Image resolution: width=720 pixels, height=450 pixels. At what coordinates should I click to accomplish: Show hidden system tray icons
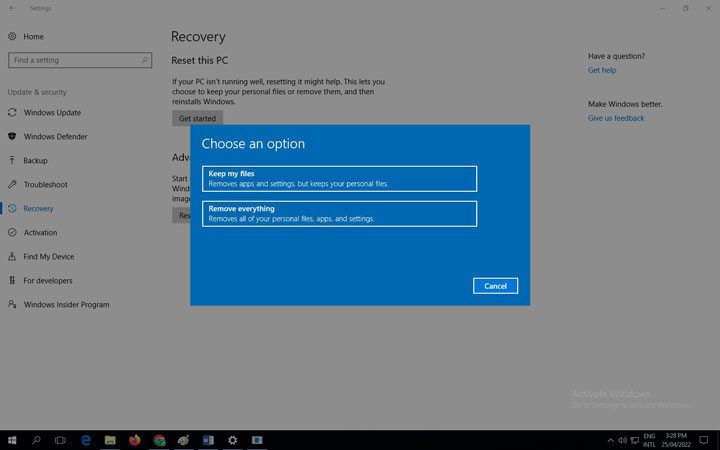[610, 440]
